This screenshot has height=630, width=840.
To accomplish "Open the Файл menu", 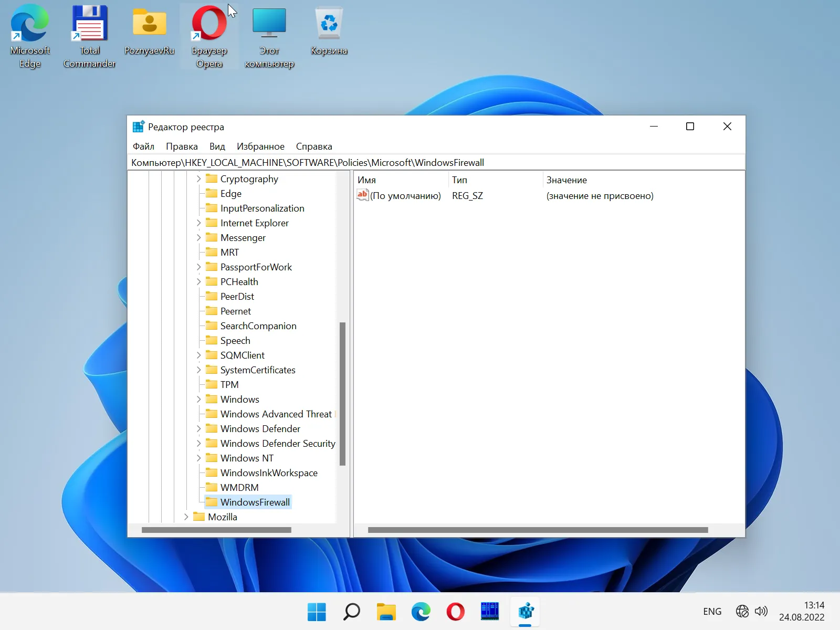I will (143, 146).
